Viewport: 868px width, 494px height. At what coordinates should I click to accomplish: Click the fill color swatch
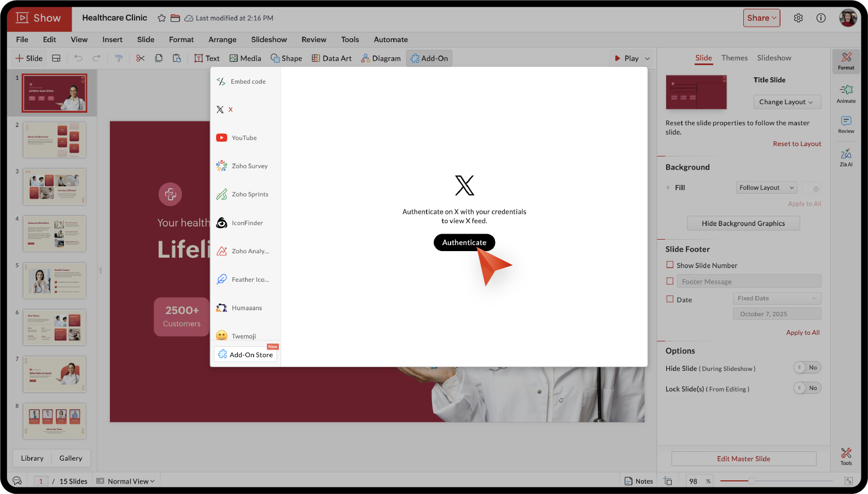pos(812,188)
